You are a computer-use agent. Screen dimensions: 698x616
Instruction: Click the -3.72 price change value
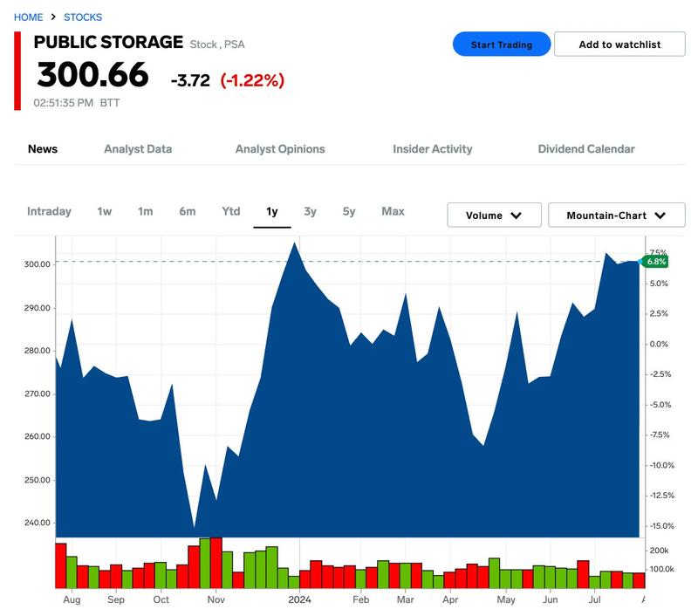190,80
